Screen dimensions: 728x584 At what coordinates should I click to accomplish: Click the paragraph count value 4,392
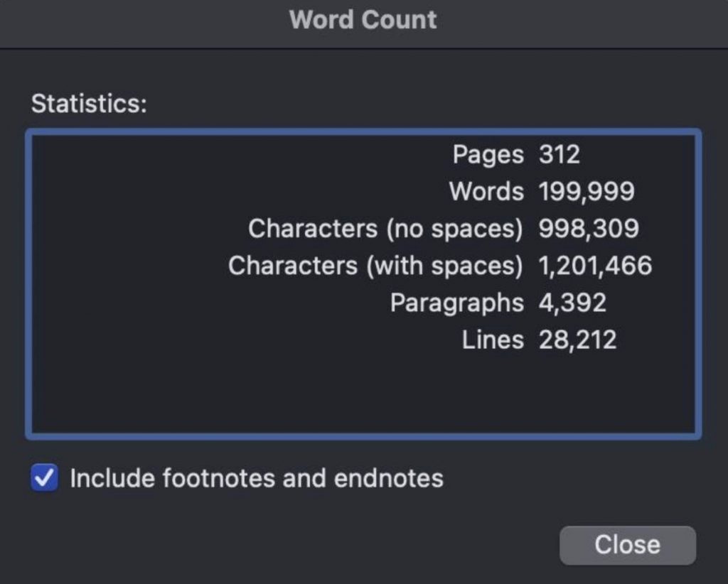point(572,303)
